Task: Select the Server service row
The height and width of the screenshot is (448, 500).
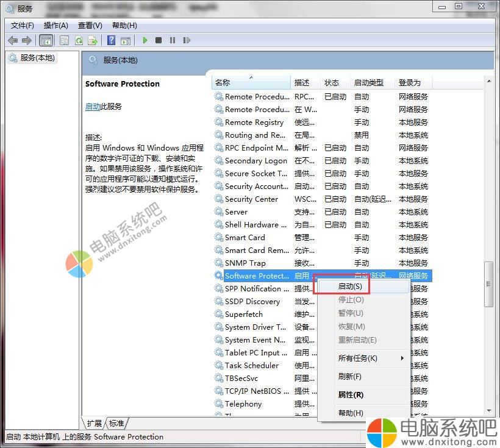Action: (x=322, y=212)
